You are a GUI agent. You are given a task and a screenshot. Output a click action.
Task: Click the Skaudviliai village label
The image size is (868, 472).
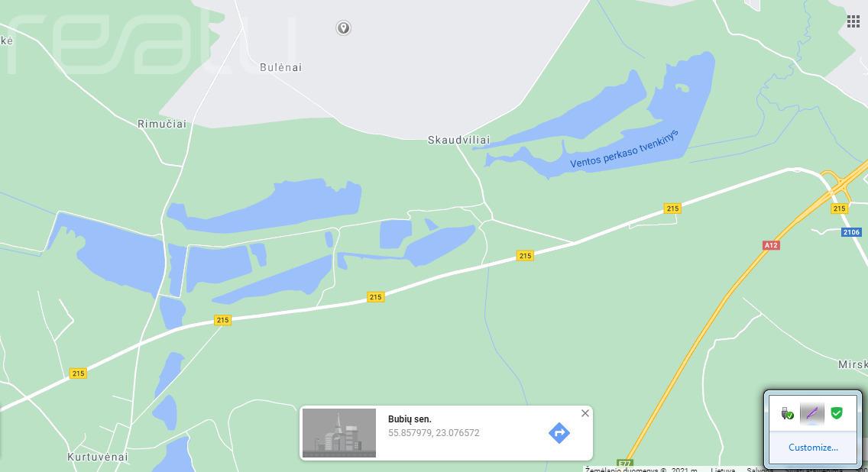[459, 140]
